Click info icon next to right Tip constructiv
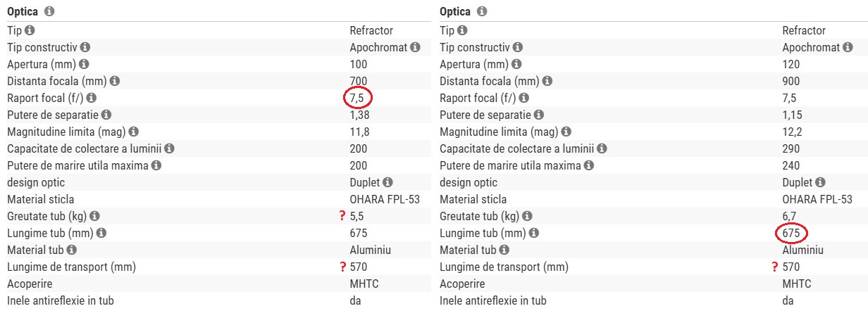This screenshot has width=868, height=318. 518,47
